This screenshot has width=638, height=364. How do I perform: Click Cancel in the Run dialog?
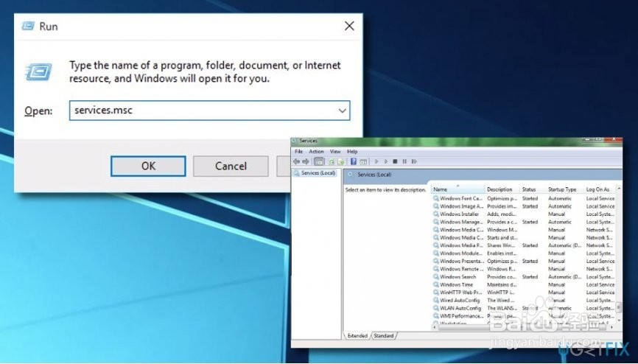[231, 166]
